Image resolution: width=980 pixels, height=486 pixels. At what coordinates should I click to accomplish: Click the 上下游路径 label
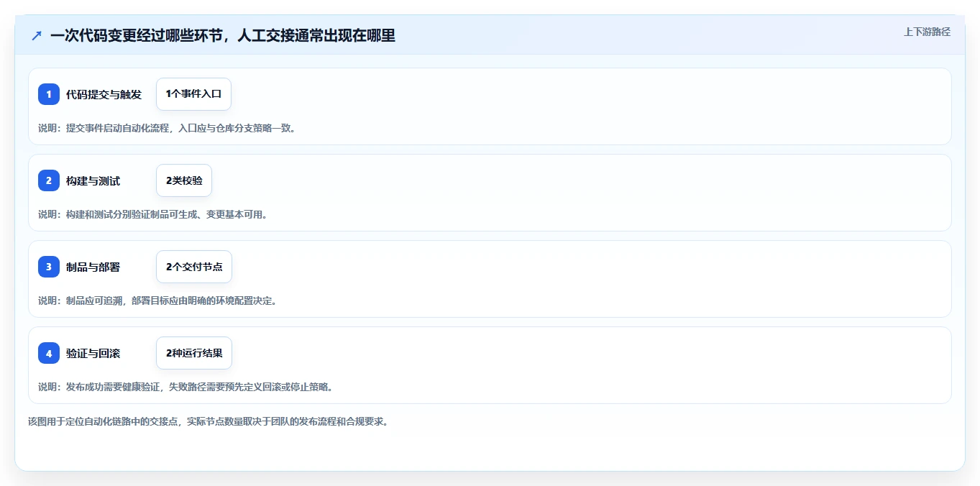point(927,32)
